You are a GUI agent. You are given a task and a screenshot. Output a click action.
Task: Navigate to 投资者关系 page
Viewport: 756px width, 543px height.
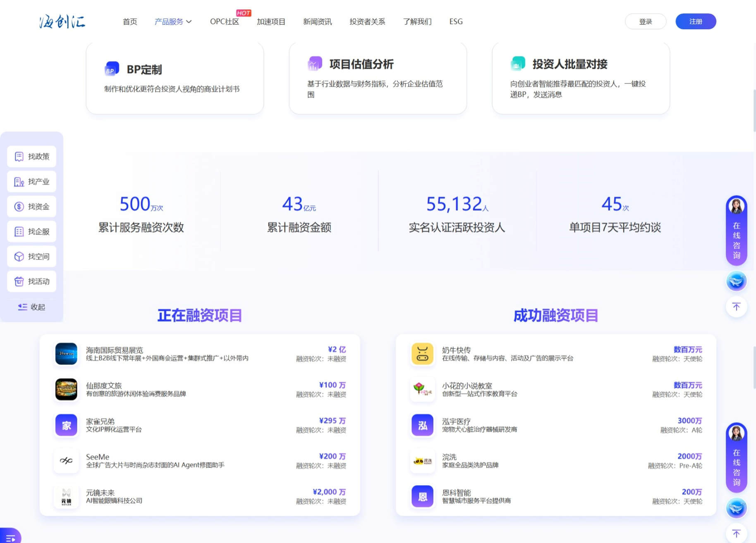coord(367,21)
